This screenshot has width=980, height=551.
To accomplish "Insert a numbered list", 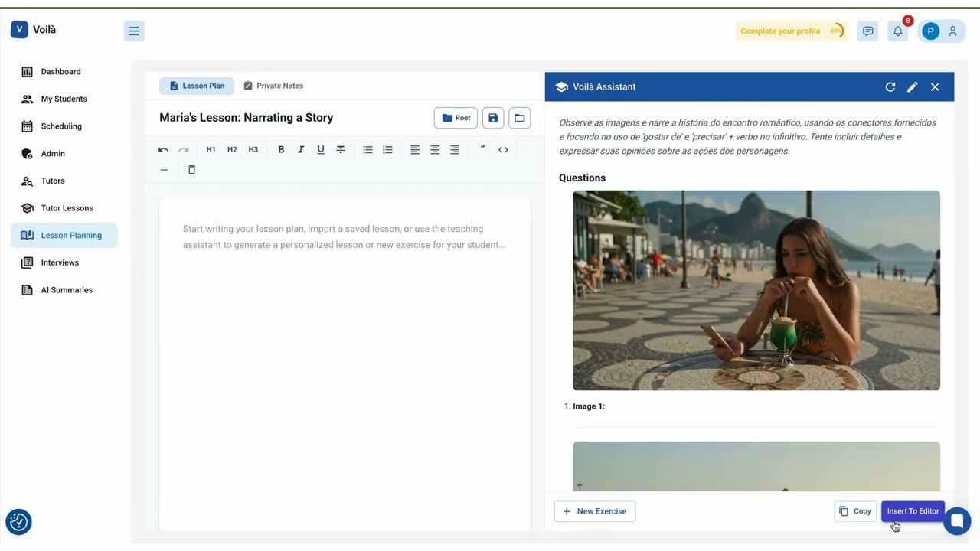I will tap(387, 150).
